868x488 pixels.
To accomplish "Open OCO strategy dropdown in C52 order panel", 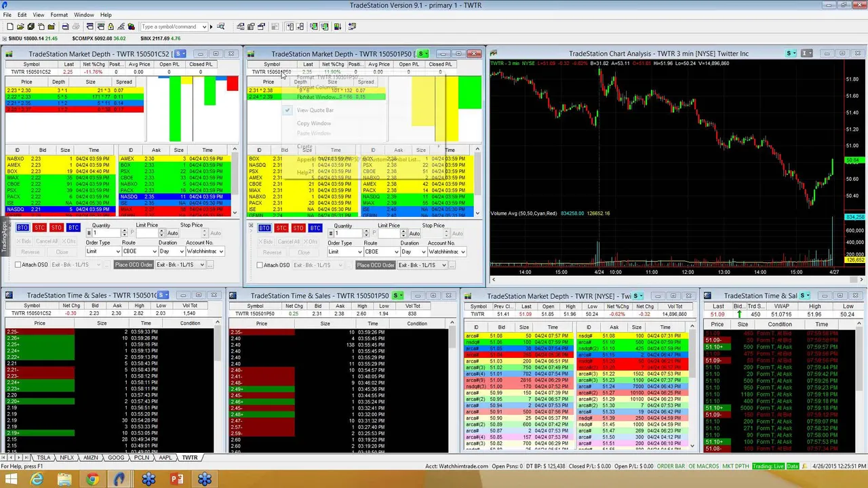I will click(x=201, y=264).
